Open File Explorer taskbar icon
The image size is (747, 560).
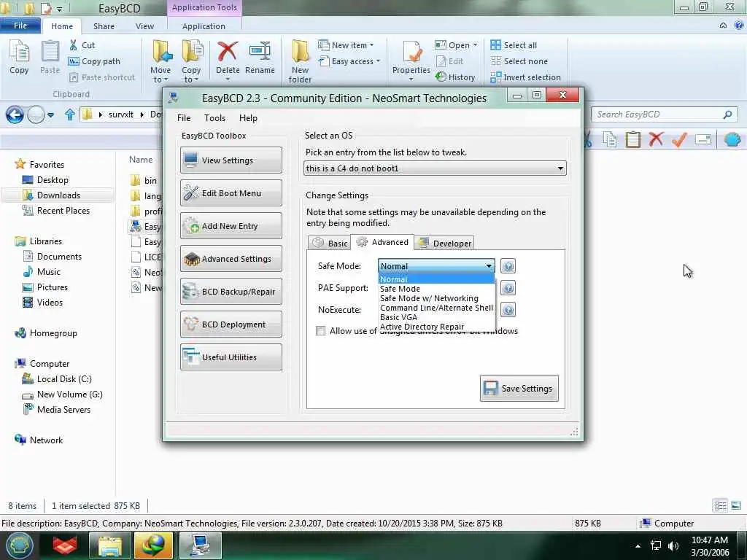(110, 545)
